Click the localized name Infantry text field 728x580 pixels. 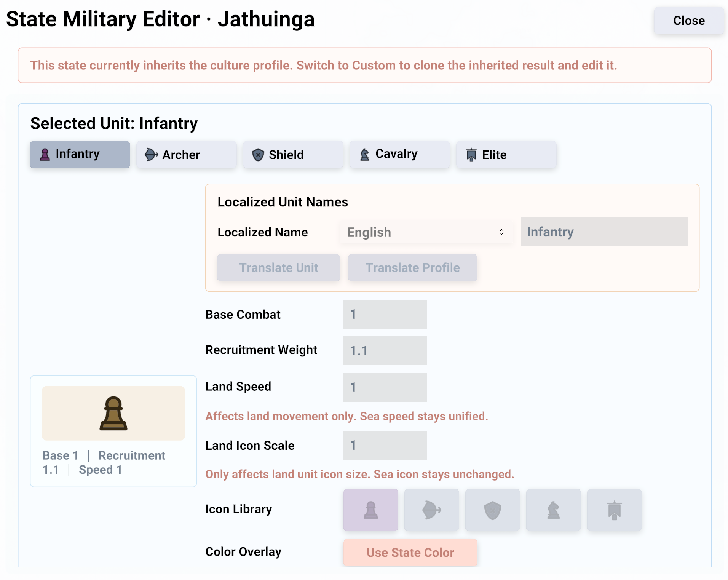(604, 232)
